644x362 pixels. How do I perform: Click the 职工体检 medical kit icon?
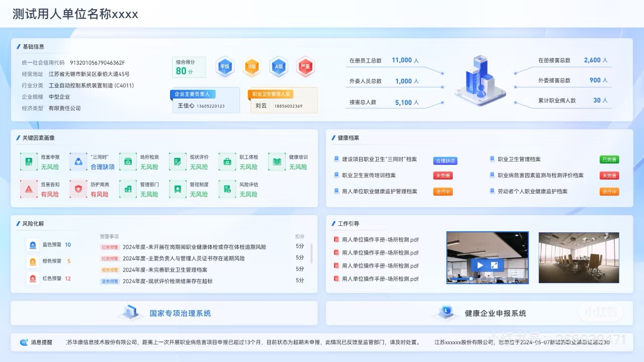click(x=227, y=161)
